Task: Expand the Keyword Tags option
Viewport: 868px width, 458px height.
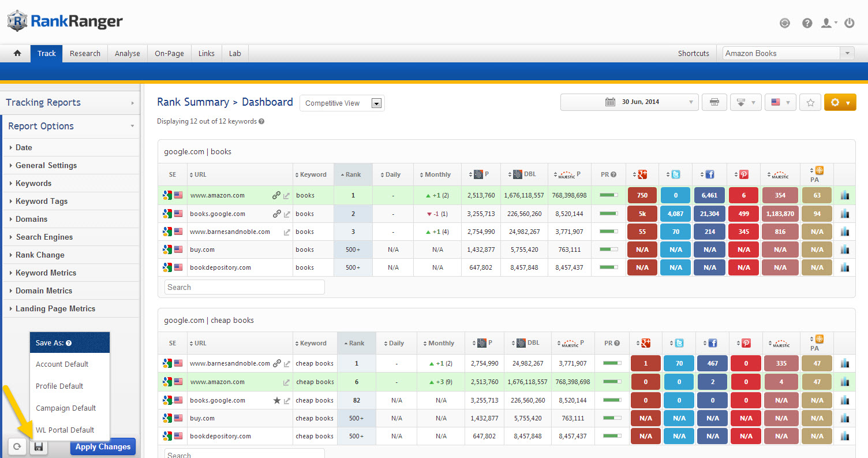Action: click(42, 201)
